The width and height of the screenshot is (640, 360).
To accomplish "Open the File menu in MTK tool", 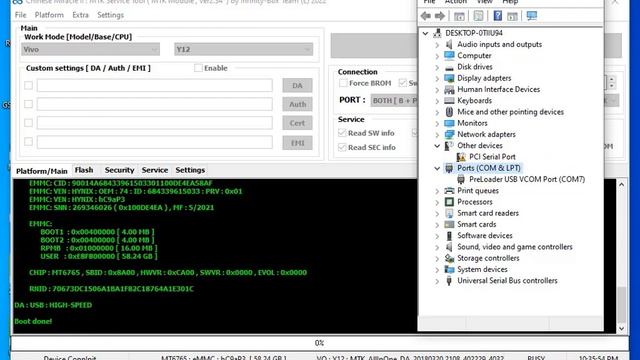I will pyautogui.click(x=20, y=15).
